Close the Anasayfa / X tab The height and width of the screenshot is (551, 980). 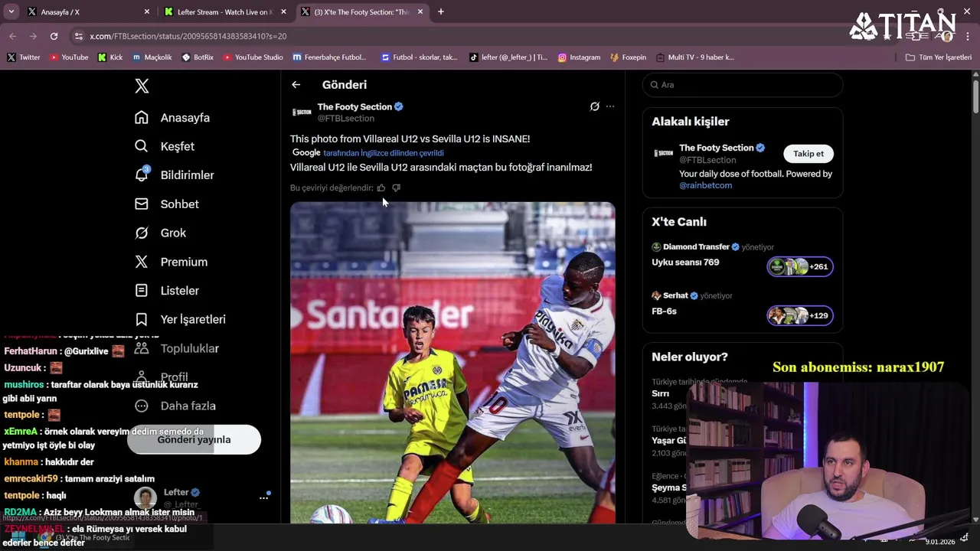(x=147, y=11)
